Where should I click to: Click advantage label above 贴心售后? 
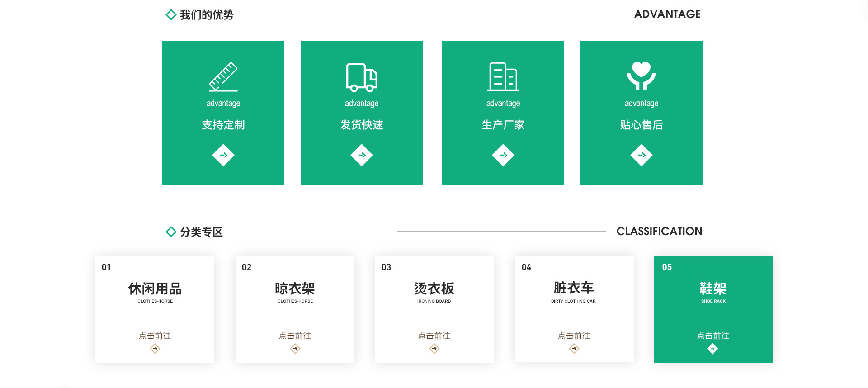642,104
